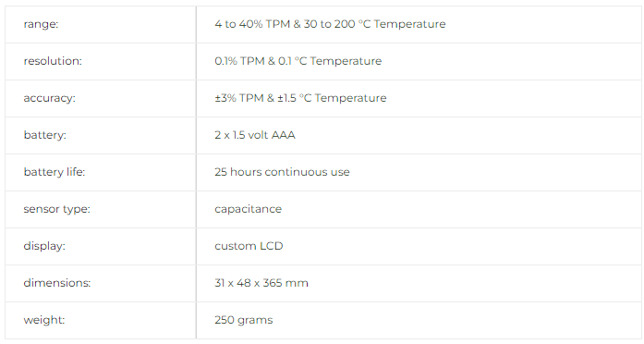Click the 'weight:' label
This screenshot has width=644, height=344.
tap(44, 320)
